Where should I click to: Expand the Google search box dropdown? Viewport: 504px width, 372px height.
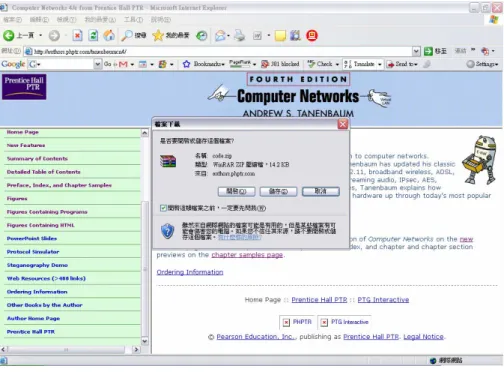(97, 64)
